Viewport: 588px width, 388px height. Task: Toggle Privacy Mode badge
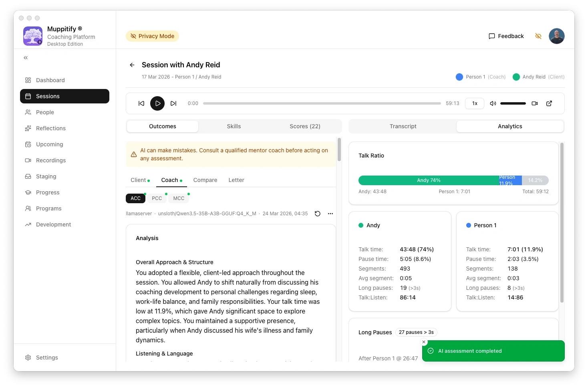coord(152,36)
